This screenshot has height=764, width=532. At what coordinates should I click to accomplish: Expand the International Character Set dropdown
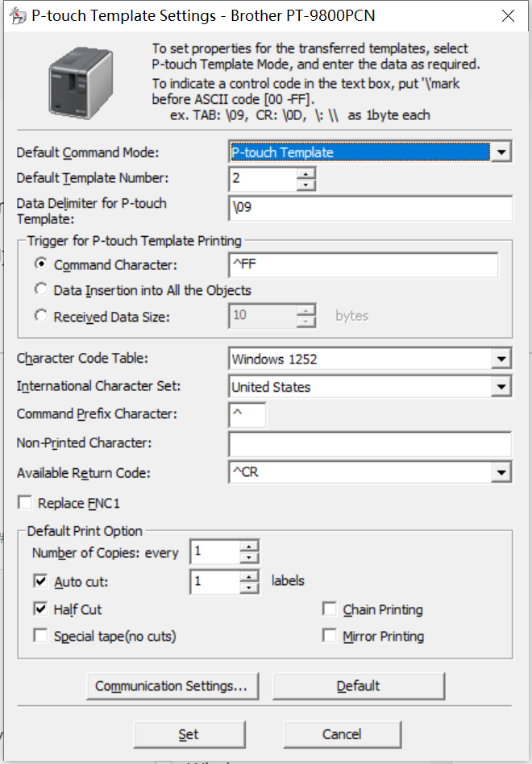(x=501, y=388)
